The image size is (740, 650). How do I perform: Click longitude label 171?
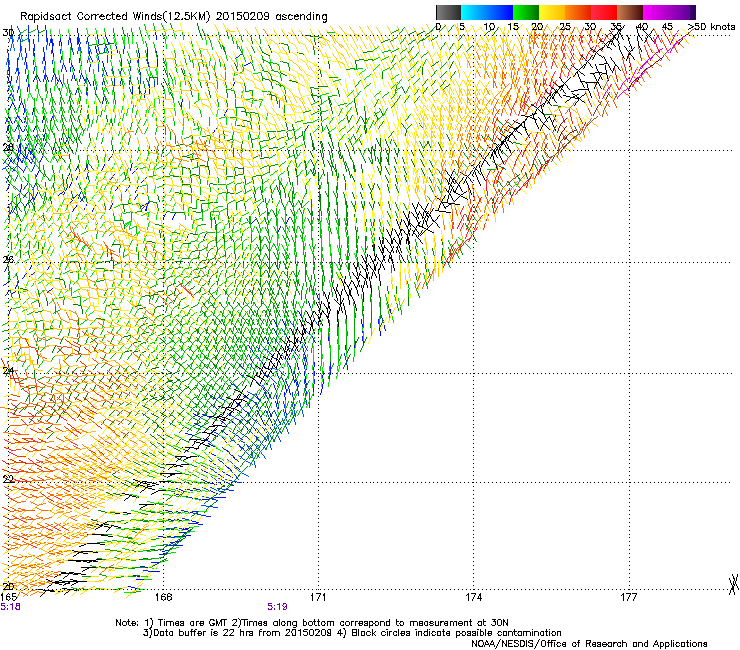[318, 597]
